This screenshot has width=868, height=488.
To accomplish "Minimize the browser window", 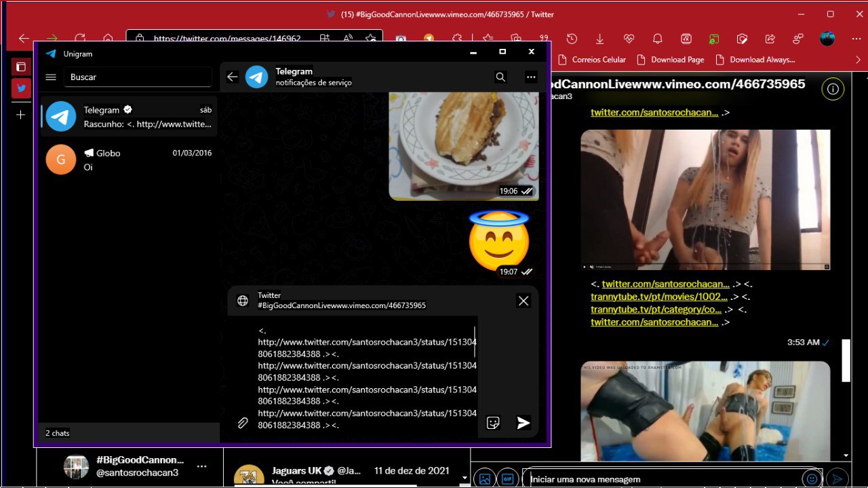I will 800,14.
